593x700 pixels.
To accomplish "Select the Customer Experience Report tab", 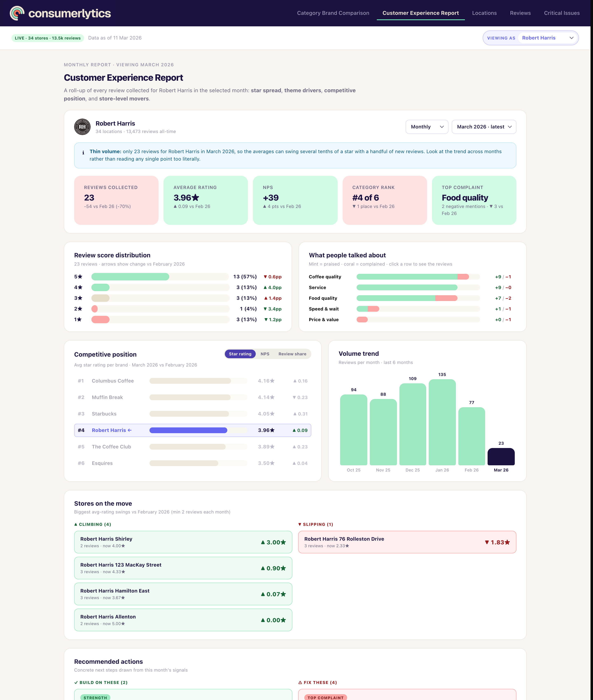I will pos(420,13).
